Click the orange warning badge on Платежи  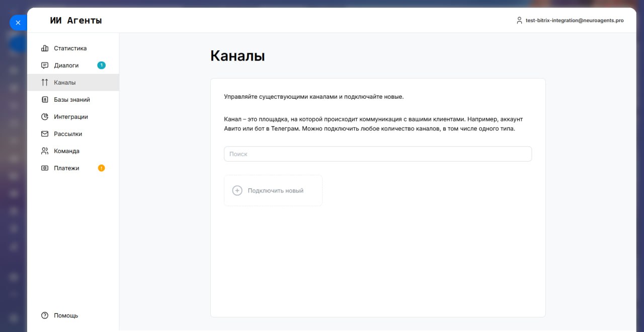coord(101,168)
